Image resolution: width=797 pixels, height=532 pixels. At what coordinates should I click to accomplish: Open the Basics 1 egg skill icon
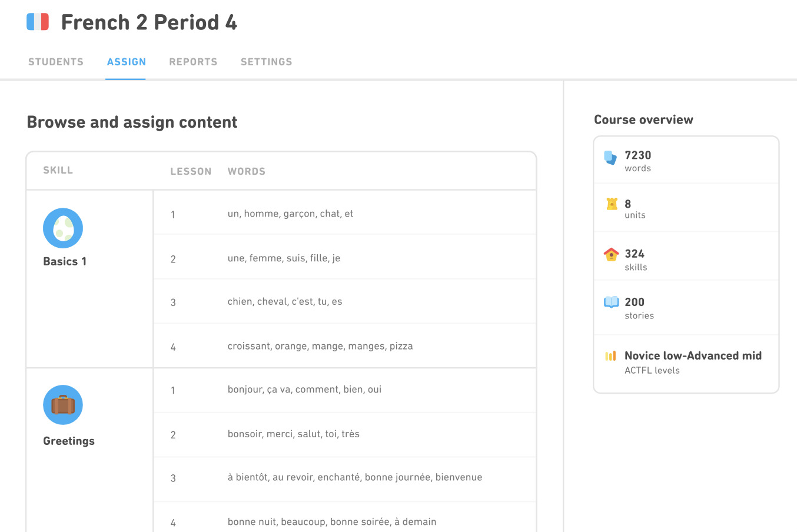click(x=62, y=228)
